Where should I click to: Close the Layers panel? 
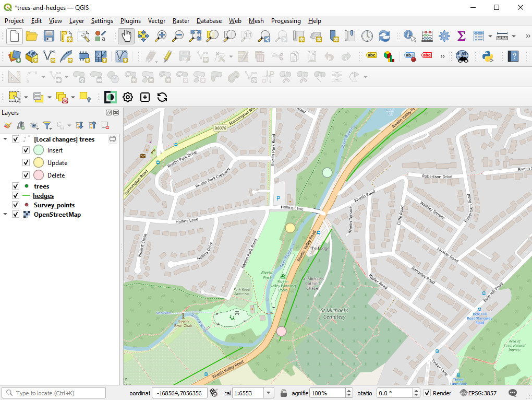pyautogui.click(x=116, y=113)
